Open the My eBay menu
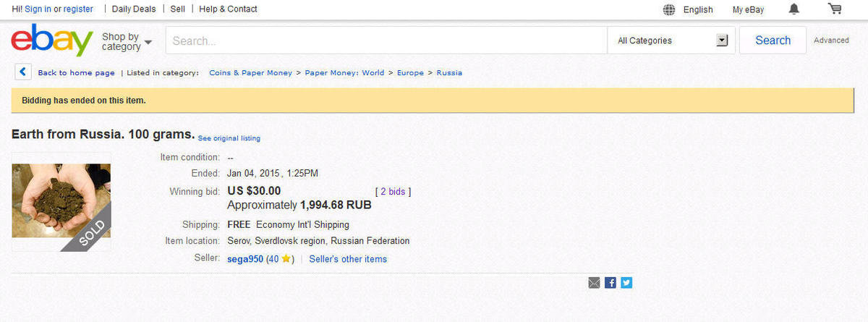 coord(748,9)
